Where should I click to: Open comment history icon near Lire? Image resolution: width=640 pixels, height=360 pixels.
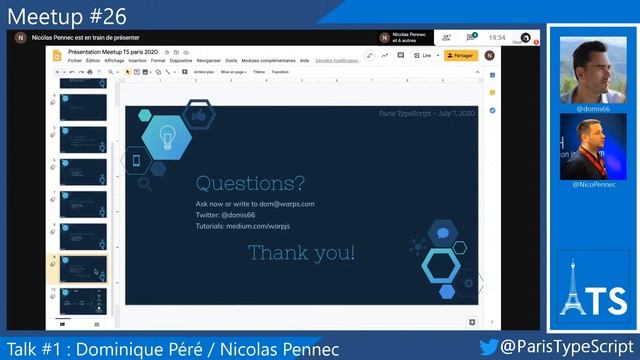point(400,55)
